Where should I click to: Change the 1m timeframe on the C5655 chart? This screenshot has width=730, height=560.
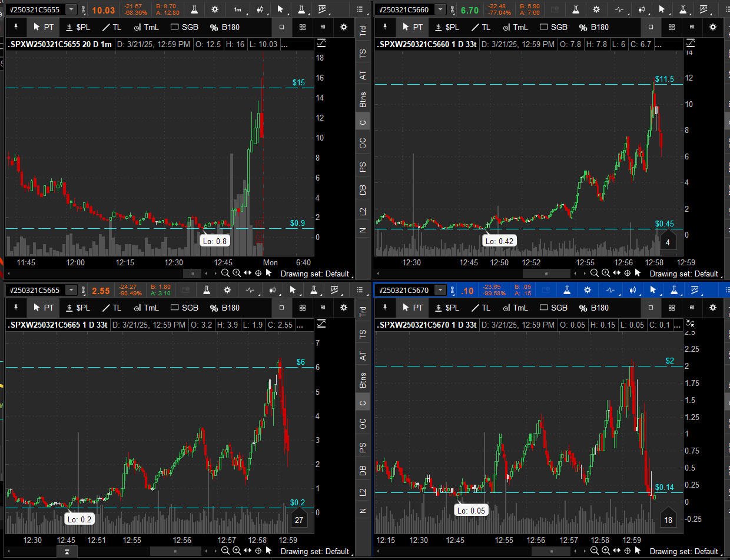237,9
